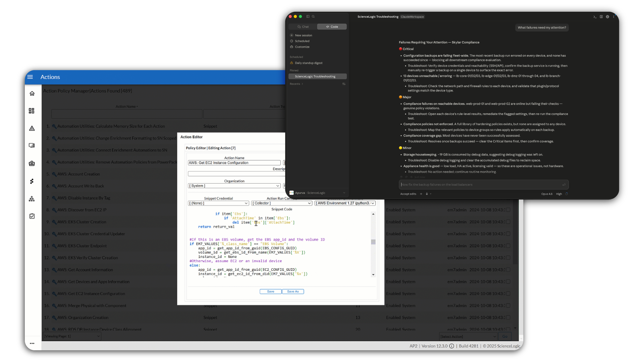Click wrench icon for AWS: Account Write Back
644x362 pixels.
(x=54, y=186)
